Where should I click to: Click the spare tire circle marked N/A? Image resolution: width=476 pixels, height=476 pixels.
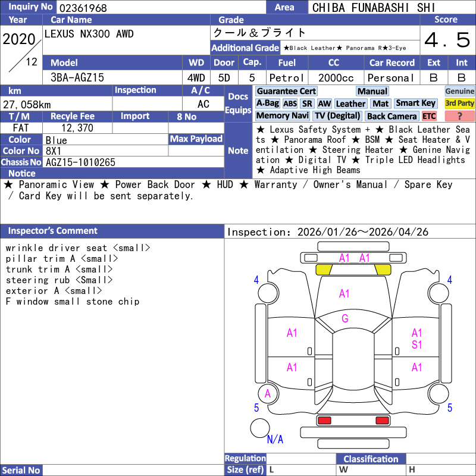coord(260,428)
